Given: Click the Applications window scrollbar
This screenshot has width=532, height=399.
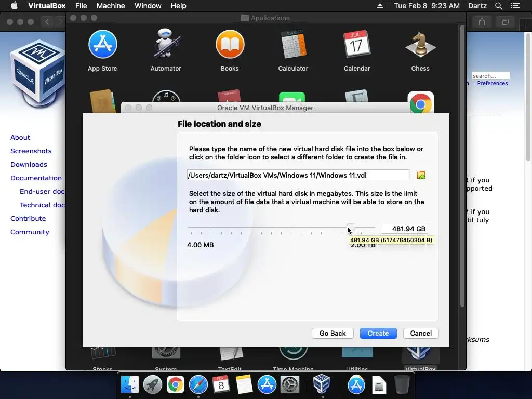Looking at the screenshot, I should 462,166.
